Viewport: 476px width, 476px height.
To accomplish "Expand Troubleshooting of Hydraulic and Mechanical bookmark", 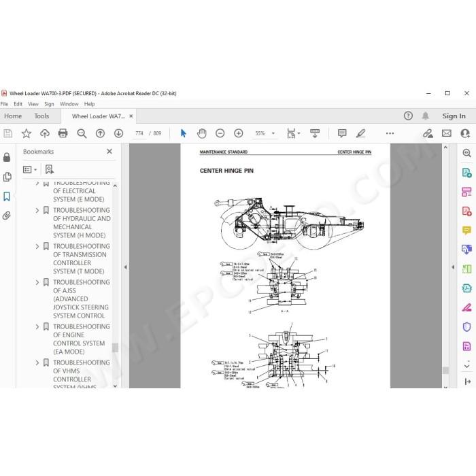I will click(37, 210).
